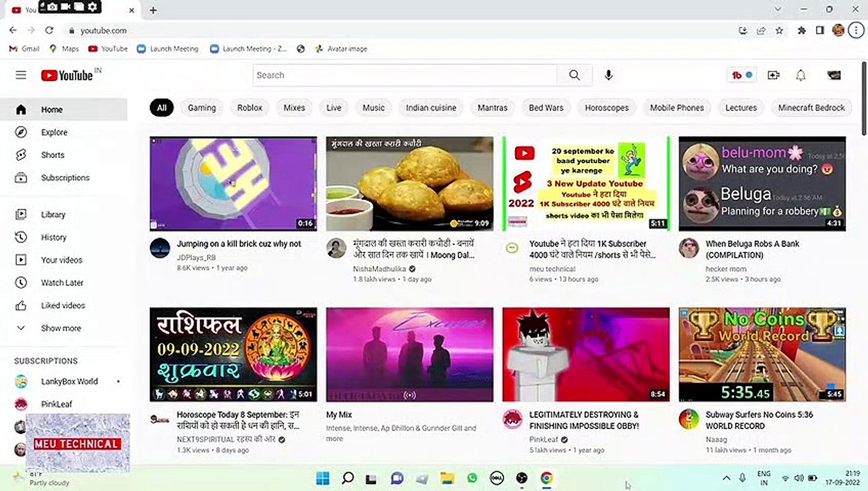Open the Chrome three-dot menu
Viewport: 868px width, 491px height.
point(856,30)
